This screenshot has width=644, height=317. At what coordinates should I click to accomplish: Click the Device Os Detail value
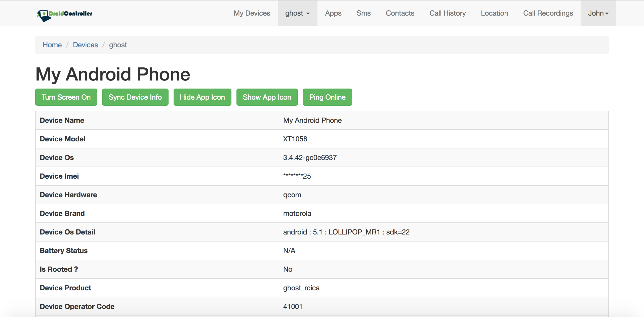pos(346,232)
